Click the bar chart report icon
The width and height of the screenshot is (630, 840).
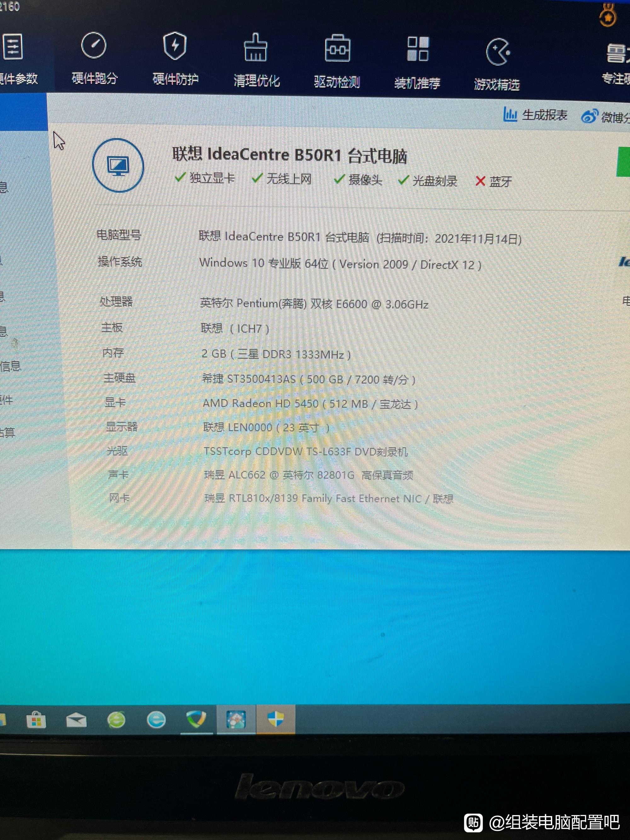click(510, 114)
